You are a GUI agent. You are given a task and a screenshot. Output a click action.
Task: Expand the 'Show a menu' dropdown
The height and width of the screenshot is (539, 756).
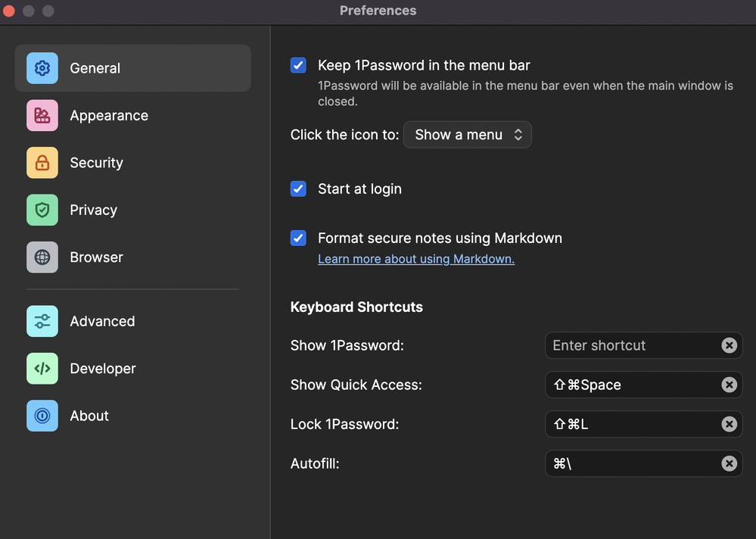point(468,135)
